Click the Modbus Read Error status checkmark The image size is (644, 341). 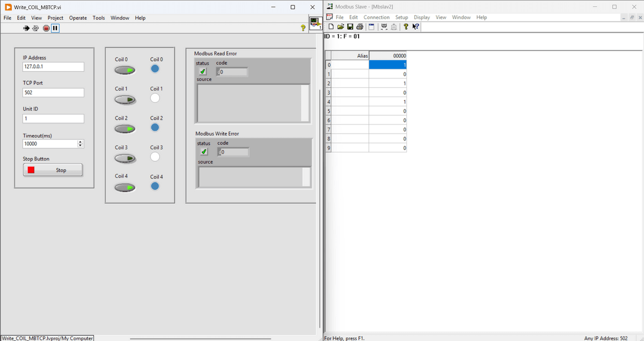point(203,71)
